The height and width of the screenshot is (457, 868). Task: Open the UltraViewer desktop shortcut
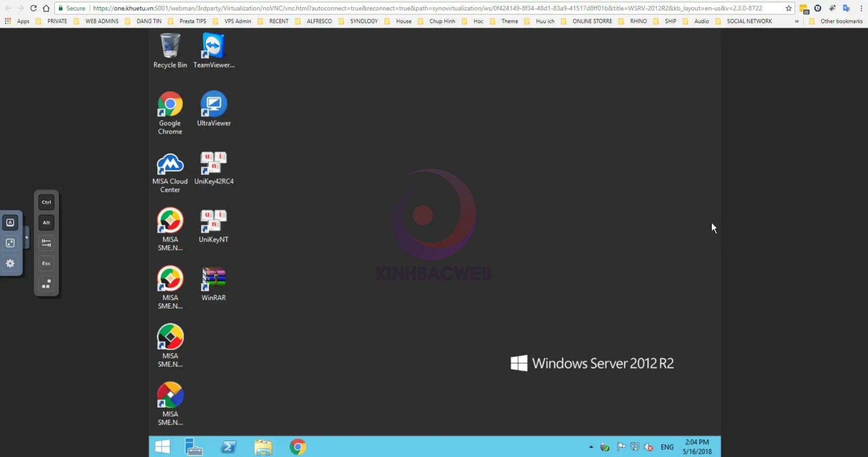tap(213, 109)
